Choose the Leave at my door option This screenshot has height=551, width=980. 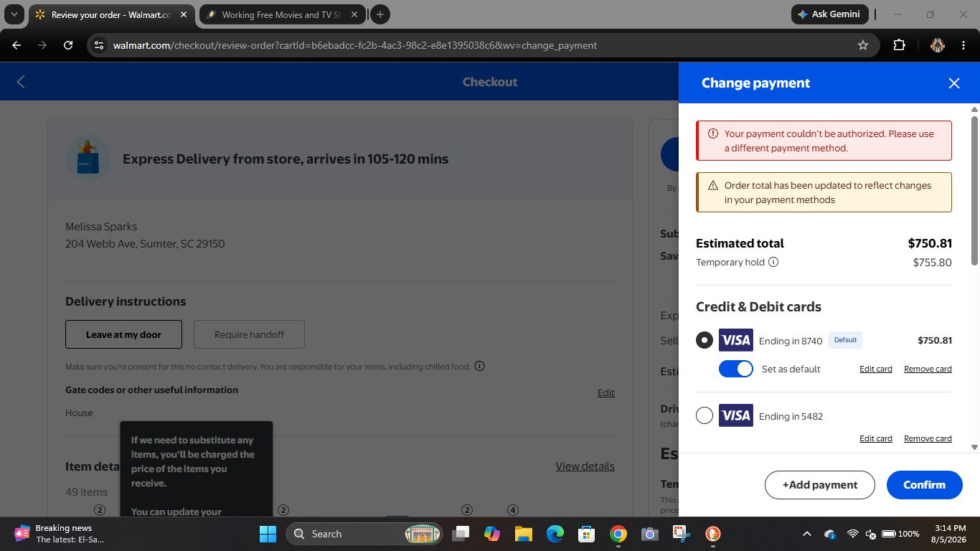point(123,334)
